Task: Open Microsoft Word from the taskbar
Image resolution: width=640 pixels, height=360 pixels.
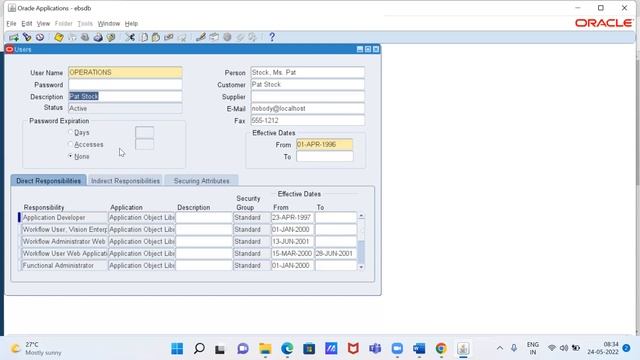Action: [x=419, y=349]
